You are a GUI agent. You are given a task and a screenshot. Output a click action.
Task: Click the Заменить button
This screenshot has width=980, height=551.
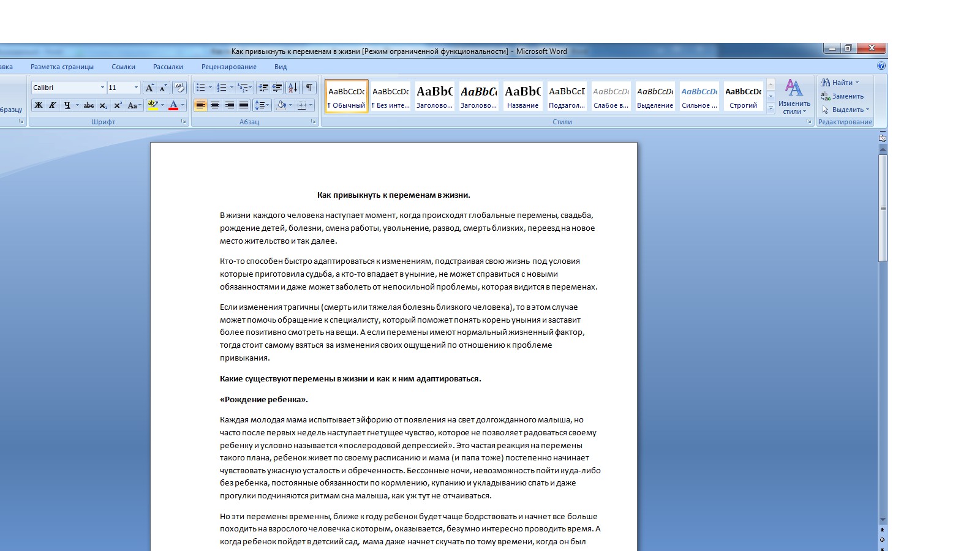pos(842,96)
